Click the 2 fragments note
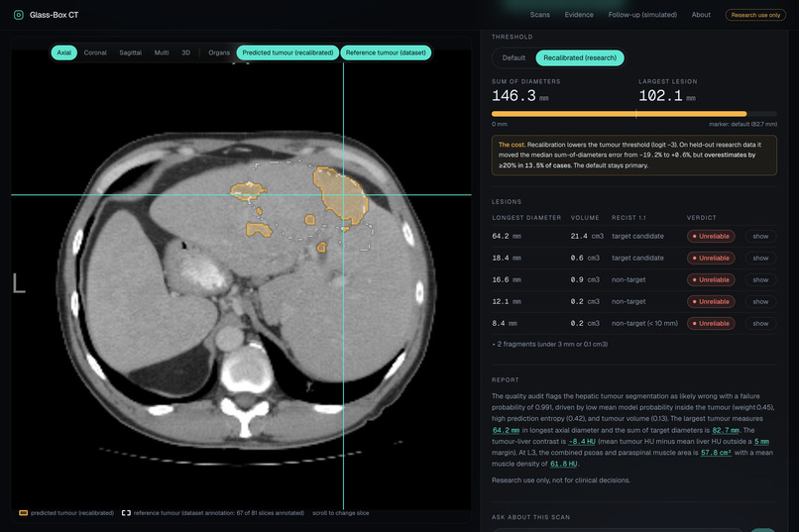Screen dimensions: 799x532 click(x=550, y=344)
